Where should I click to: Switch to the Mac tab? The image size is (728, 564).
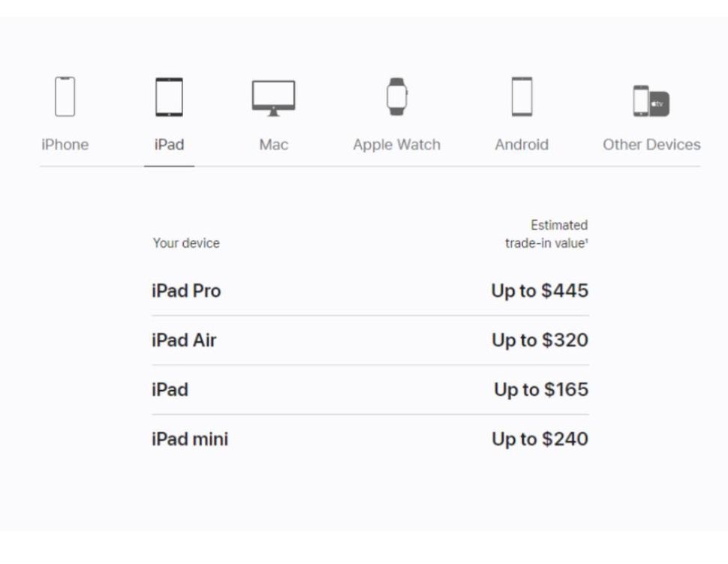273,144
